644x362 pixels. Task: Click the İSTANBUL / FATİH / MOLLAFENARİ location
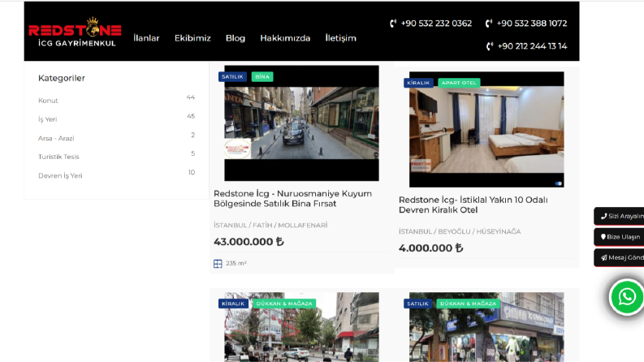coord(270,226)
